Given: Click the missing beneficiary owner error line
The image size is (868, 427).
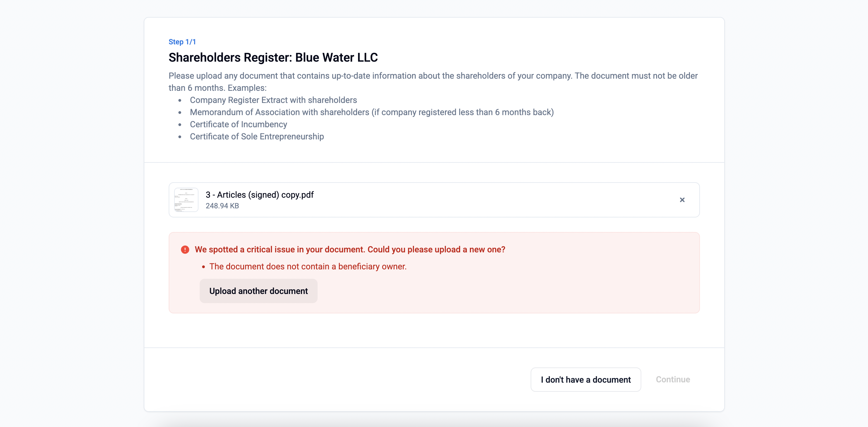Looking at the screenshot, I should (308, 266).
